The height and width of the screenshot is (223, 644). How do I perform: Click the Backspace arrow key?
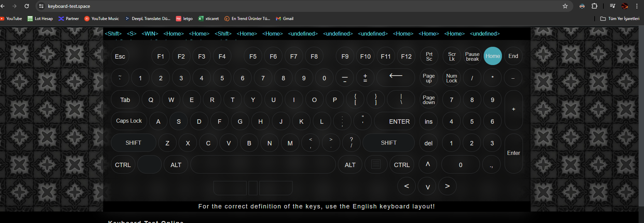click(396, 78)
